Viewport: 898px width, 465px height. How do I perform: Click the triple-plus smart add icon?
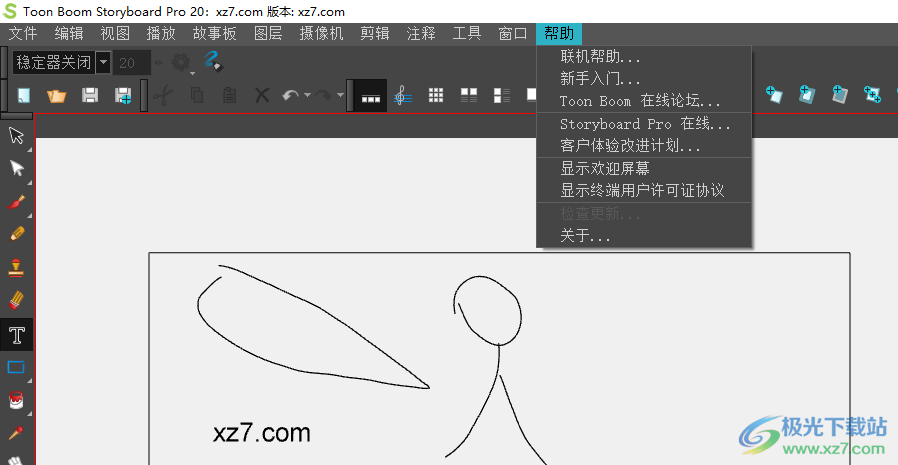tap(872, 94)
